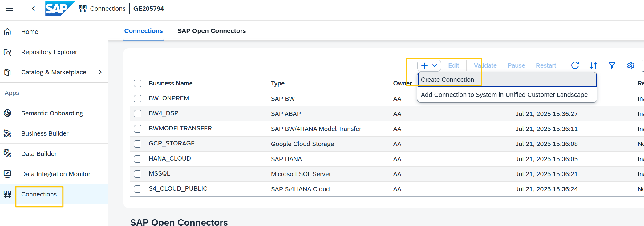Click the Semantic Onboarding globe icon
644x226 pixels.
(7, 113)
